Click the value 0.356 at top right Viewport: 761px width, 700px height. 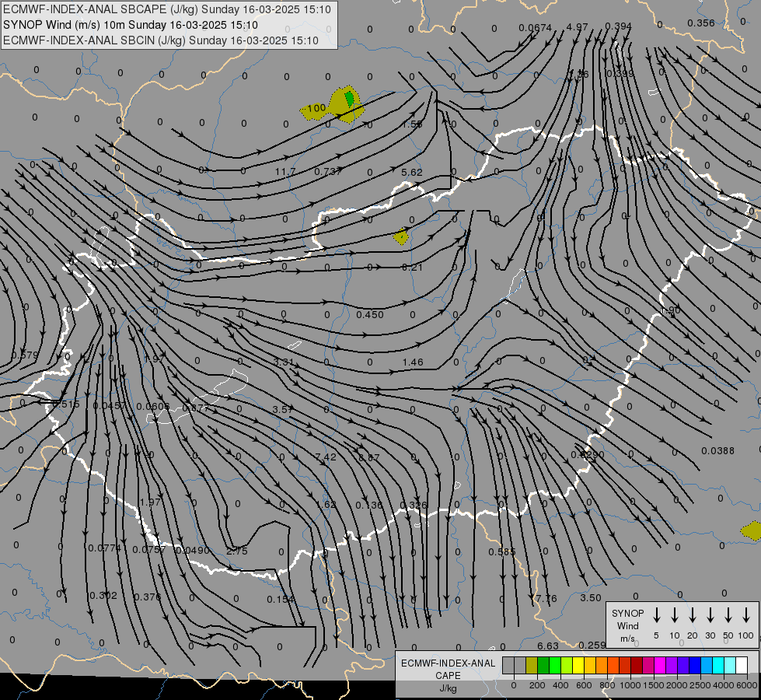pyautogui.click(x=701, y=23)
